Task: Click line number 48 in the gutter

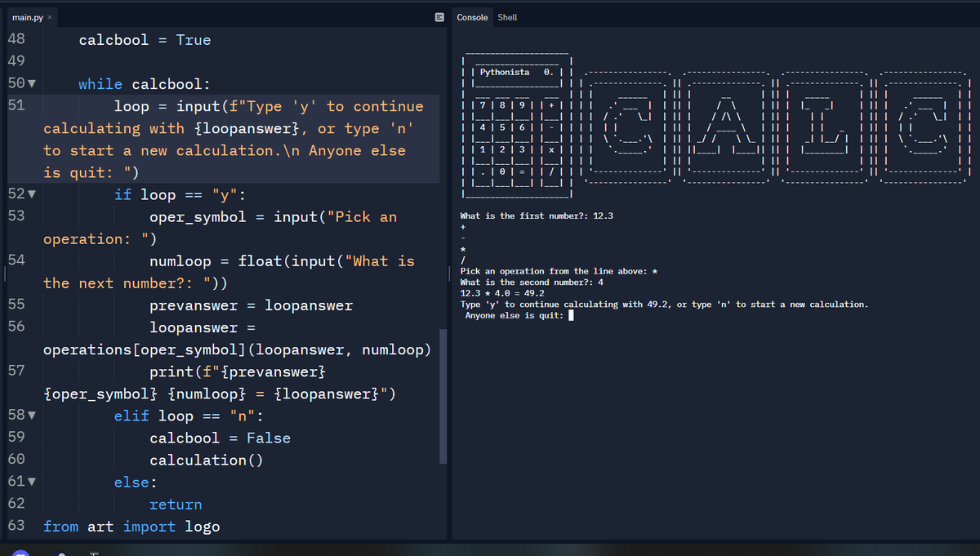Action: (x=16, y=40)
